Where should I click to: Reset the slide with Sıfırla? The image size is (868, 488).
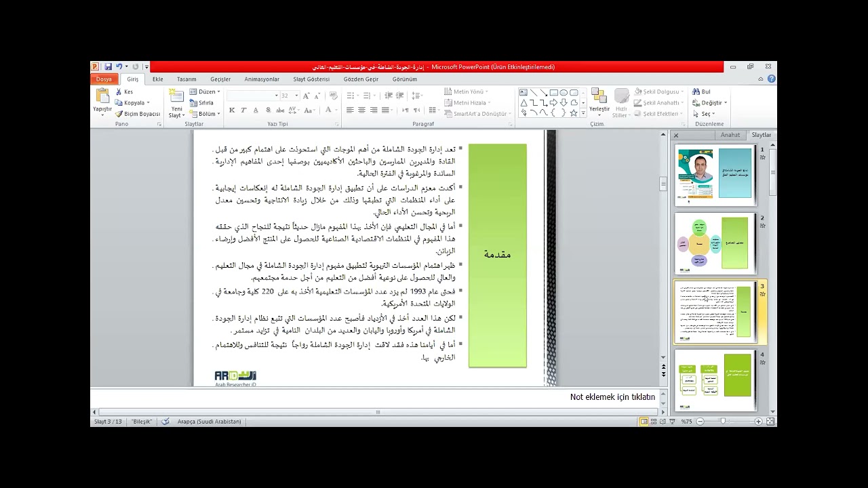click(x=202, y=103)
